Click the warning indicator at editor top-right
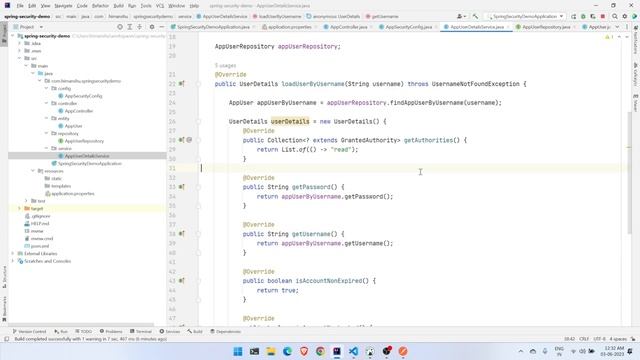640x360 pixels. [609, 37]
